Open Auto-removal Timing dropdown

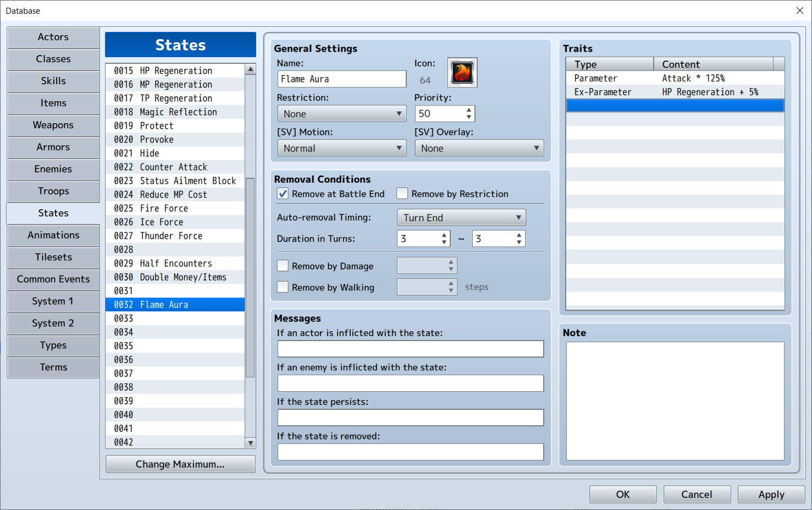point(461,217)
